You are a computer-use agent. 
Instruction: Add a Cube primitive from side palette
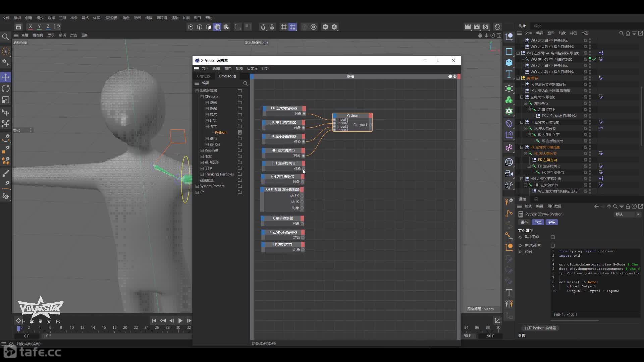coord(509,63)
